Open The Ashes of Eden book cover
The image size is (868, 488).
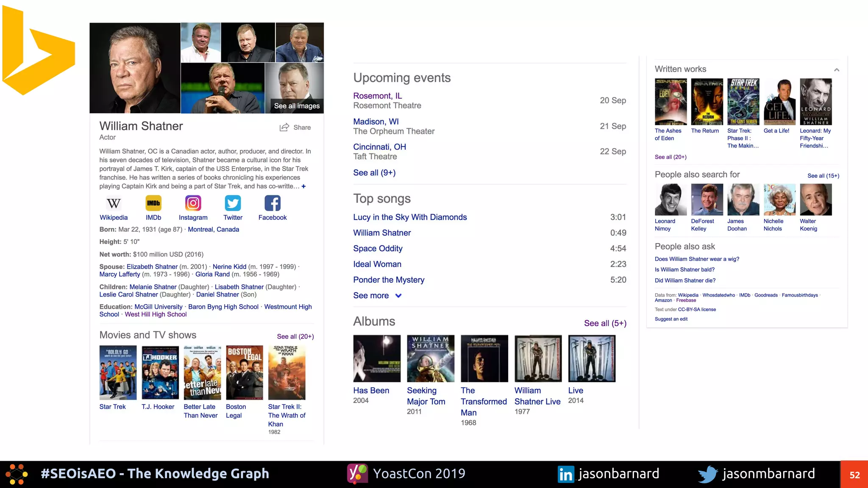click(671, 102)
